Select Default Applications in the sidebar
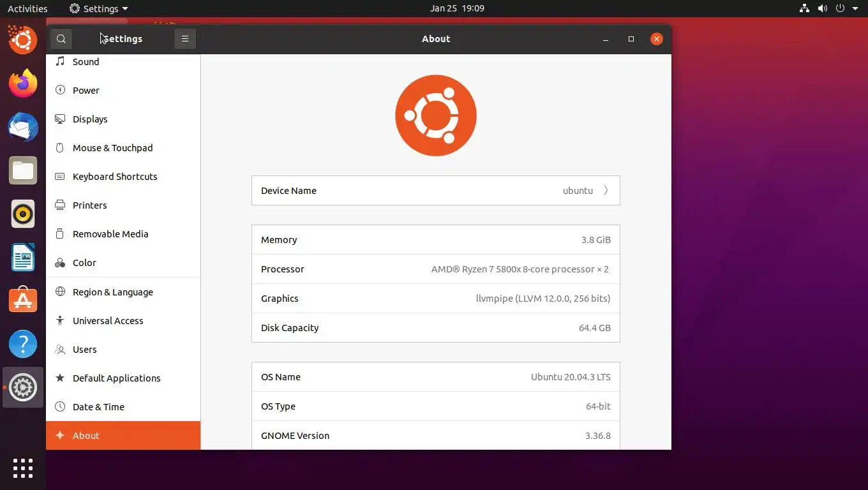 pos(123,378)
